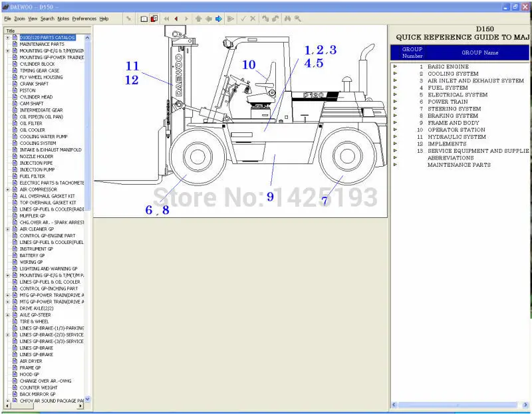This screenshot has width=532, height=414.
Task: Click the red book icon in toolbar
Action: tap(154, 19)
